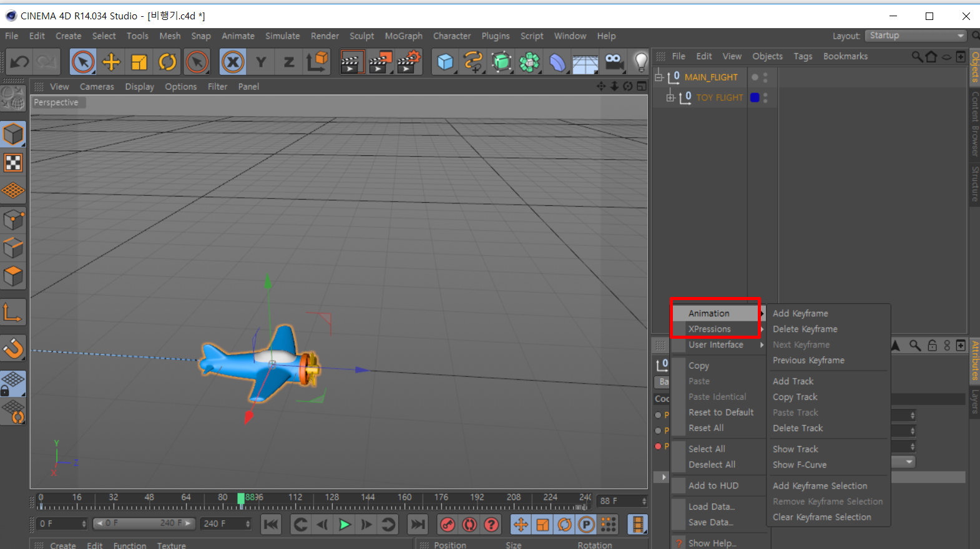Open the deformer objects palette
Screen dimensions: 980x549
pyautogui.click(x=557, y=62)
